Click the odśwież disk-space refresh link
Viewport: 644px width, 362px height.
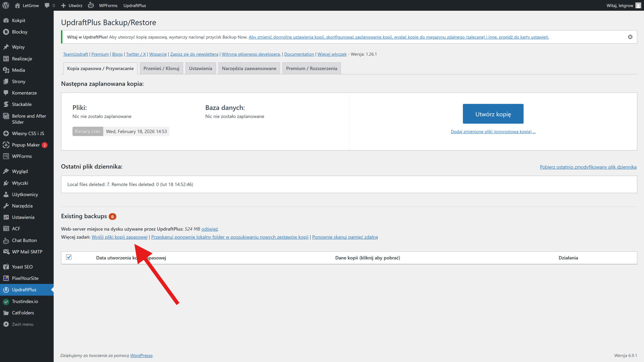(210, 229)
